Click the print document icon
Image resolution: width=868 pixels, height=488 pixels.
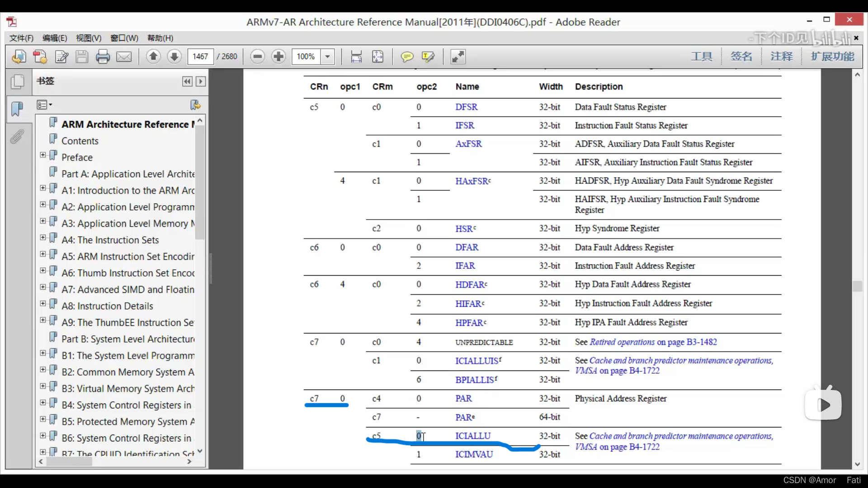(x=103, y=56)
